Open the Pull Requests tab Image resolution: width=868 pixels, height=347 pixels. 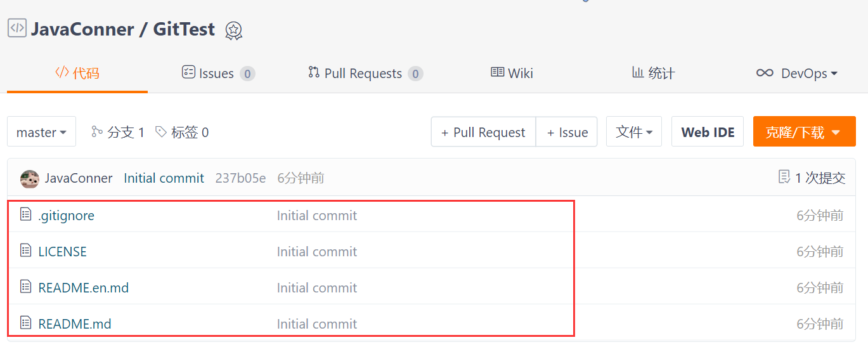click(365, 74)
